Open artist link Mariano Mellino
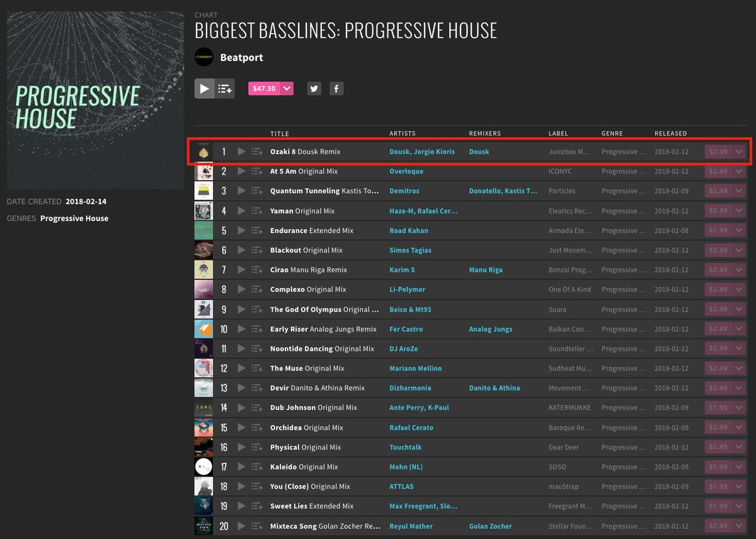This screenshot has height=539, width=756. coord(416,368)
